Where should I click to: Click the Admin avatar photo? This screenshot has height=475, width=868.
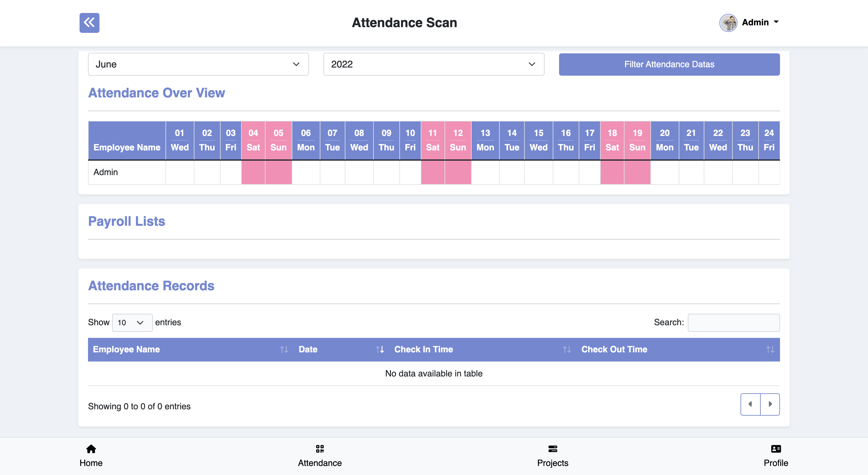tap(728, 23)
